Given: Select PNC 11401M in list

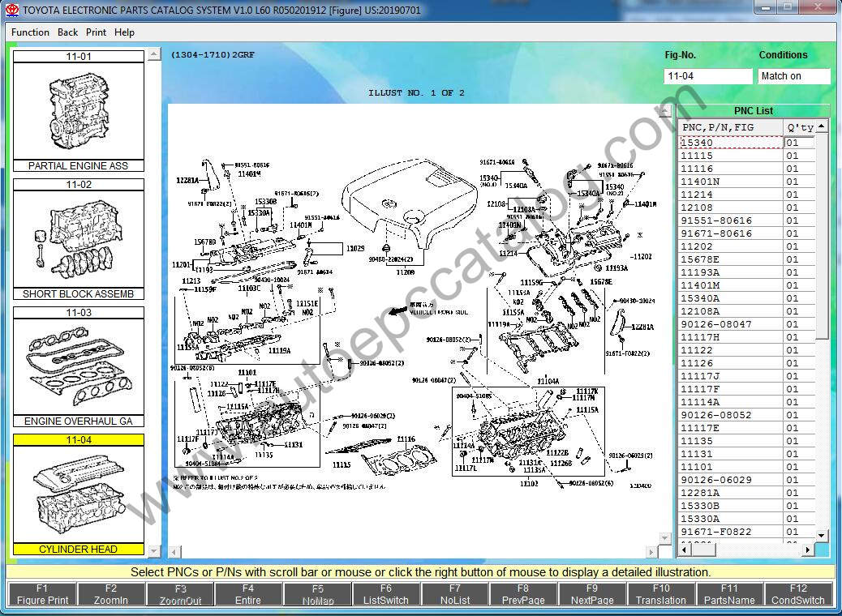Looking at the screenshot, I should click(x=746, y=285).
